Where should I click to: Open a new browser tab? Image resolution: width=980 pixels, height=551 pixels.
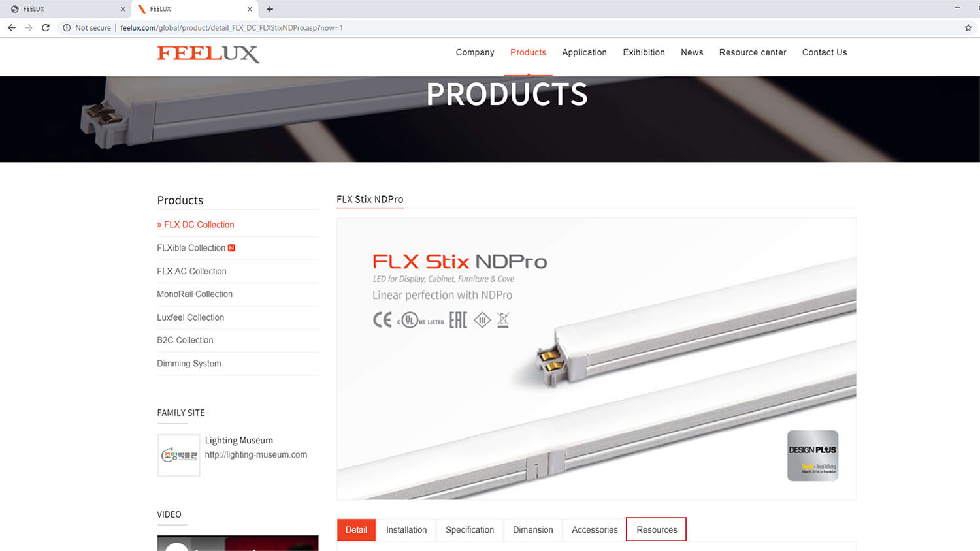point(270,9)
